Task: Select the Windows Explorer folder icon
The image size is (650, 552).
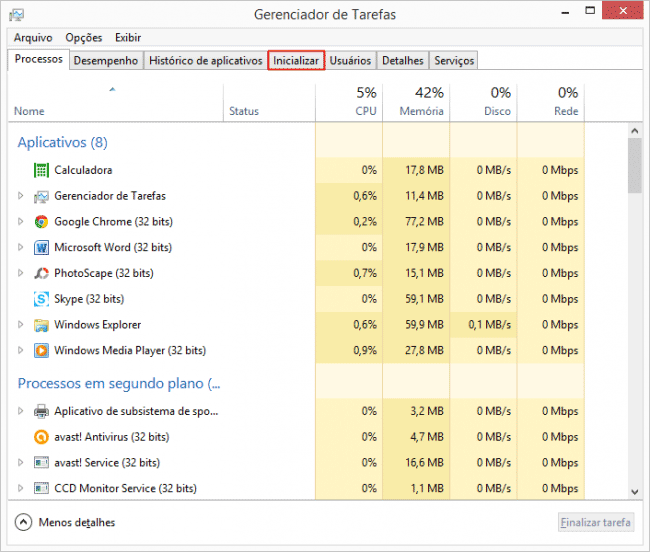Action: tap(41, 325)
